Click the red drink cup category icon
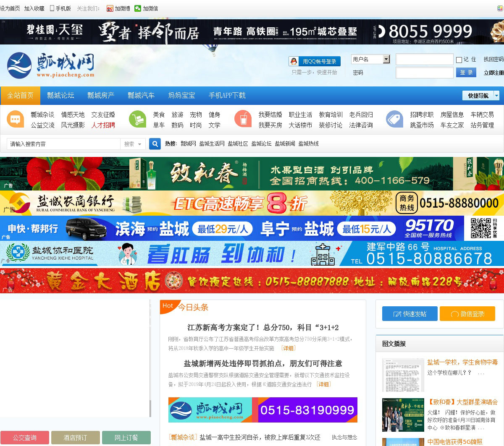 click(x=243, y=119)
